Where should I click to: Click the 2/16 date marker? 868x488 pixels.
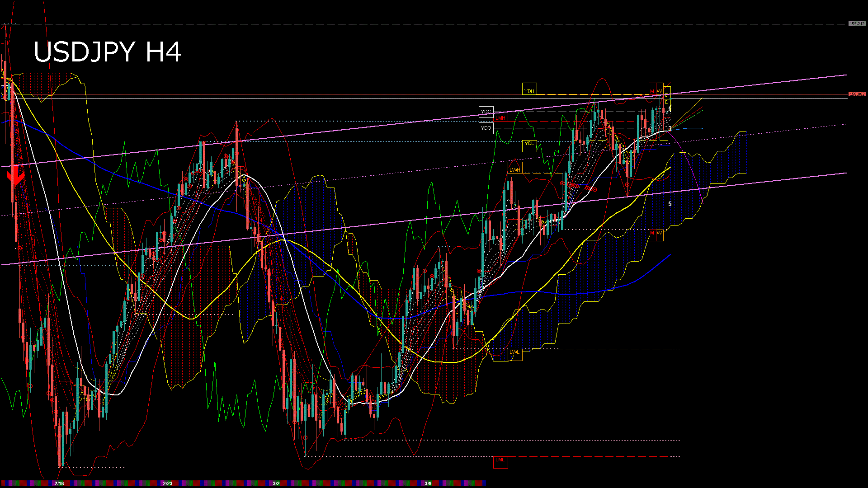tap(59, 483)
